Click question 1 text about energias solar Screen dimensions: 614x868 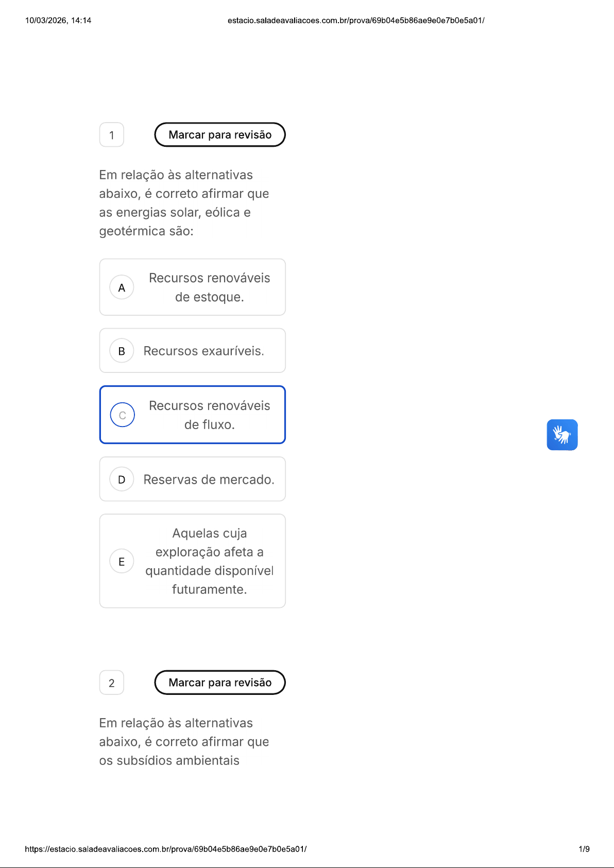click(x=184, y=203)
